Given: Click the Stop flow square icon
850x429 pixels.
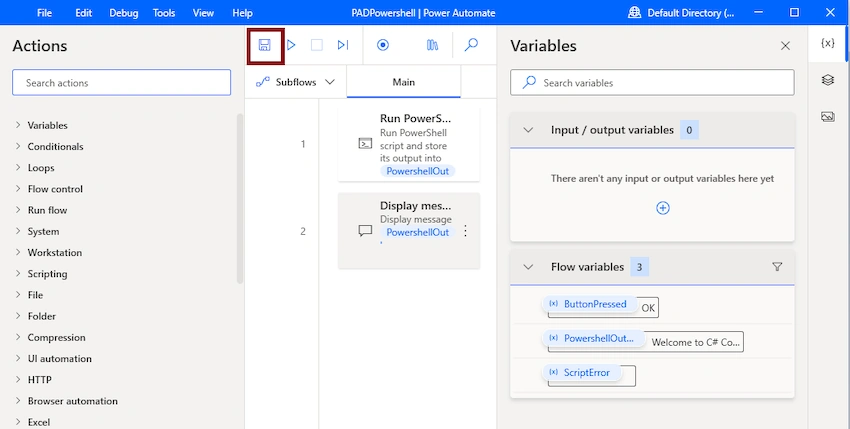Looking at the screenshot, I should point(317,45).
